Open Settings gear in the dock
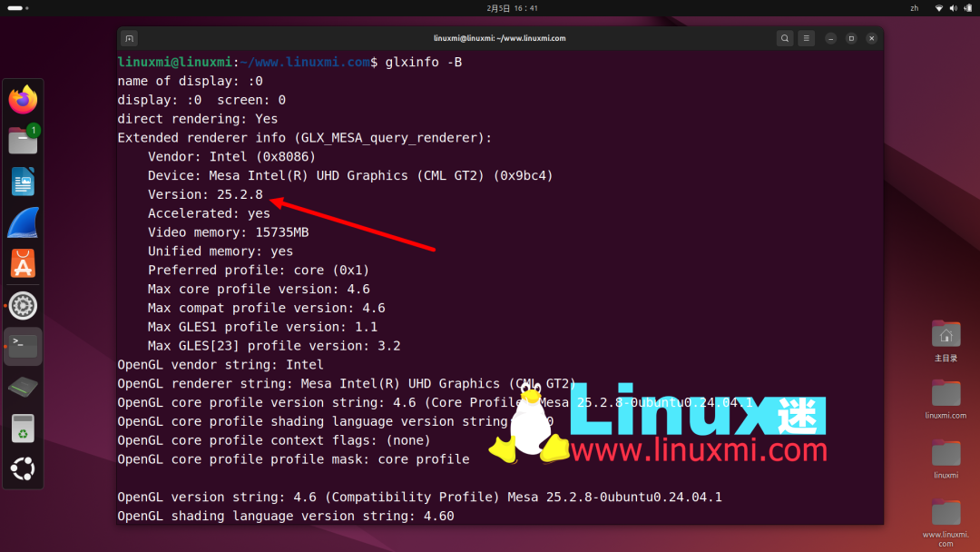This screenshot has height=552, width=980. 23,306
